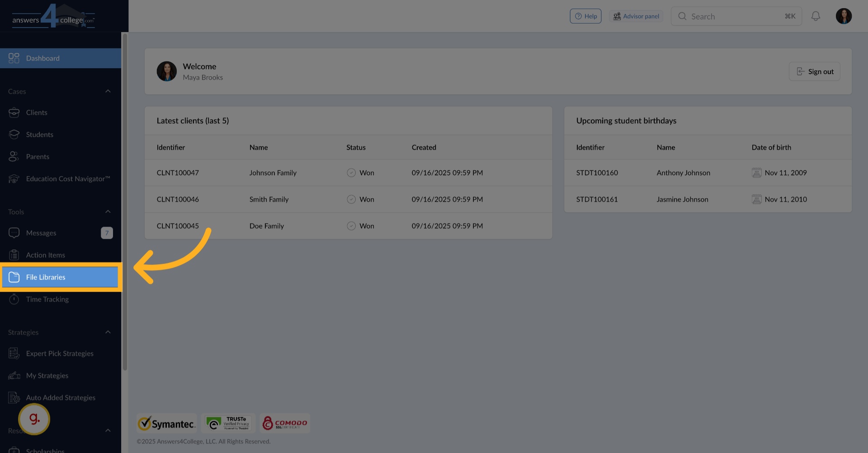
Task: Collapse the Strategies section
Action: 108,332
